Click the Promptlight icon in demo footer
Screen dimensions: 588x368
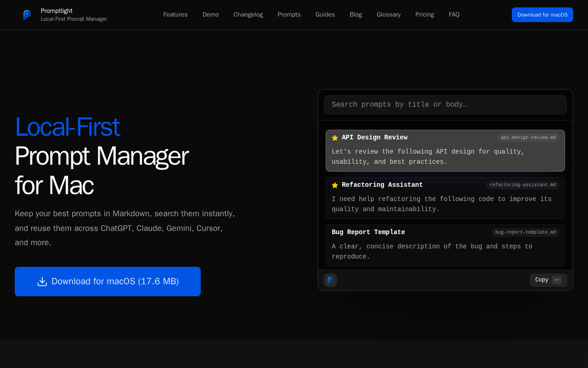pyautogui.click(x=330, y=280)
